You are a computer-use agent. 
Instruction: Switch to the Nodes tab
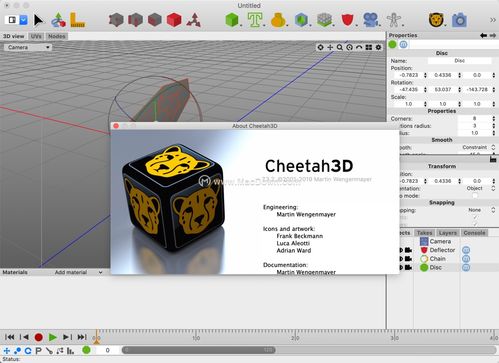pos(56,36)
